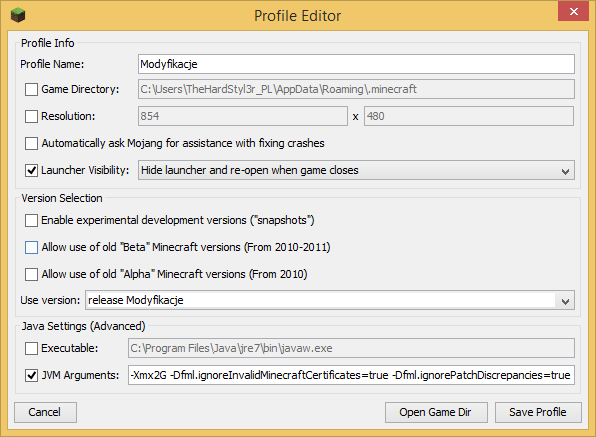The height and width of the screenshot is (437, 596).
Task: Click the Profile Info heading
Action: click(x=48, y=43)
